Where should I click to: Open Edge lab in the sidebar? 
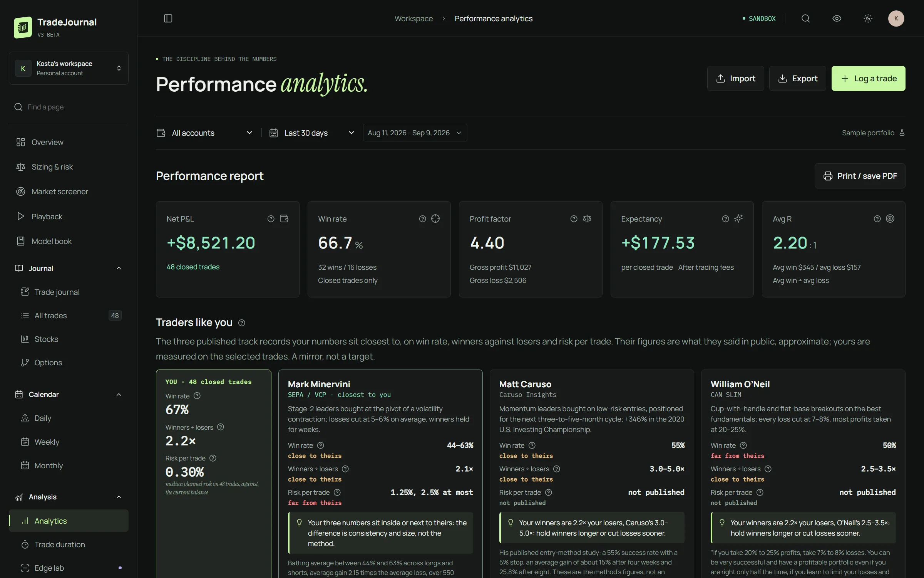coord(69,568)
